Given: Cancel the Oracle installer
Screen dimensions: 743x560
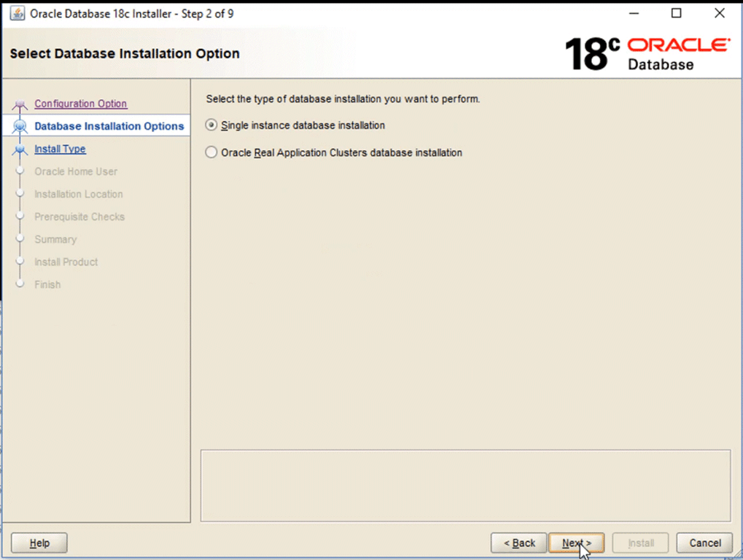Looking at the screenshot, I should 704,543.
